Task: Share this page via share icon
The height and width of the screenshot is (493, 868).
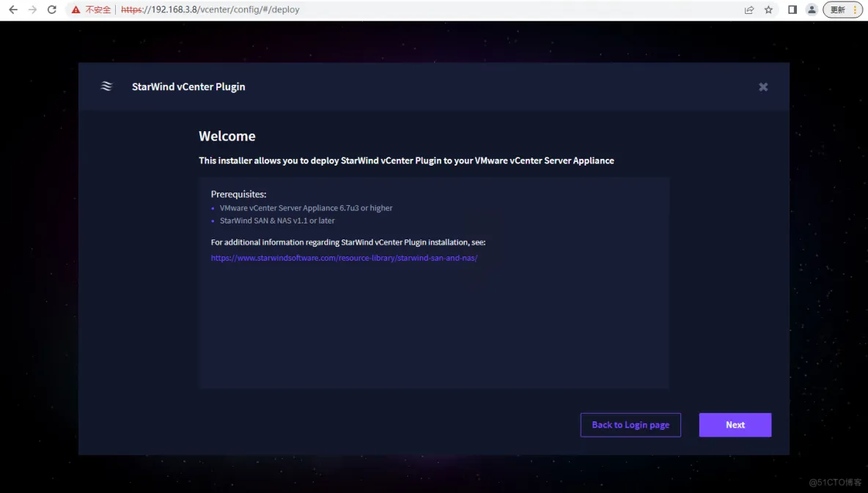Action: click(x=749, y=10)
